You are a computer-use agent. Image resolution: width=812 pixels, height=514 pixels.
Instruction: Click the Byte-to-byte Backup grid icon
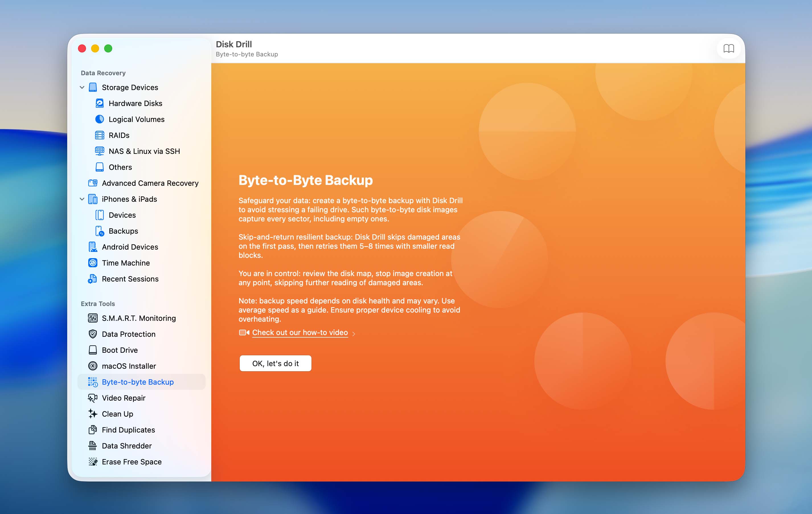[93, 382]
